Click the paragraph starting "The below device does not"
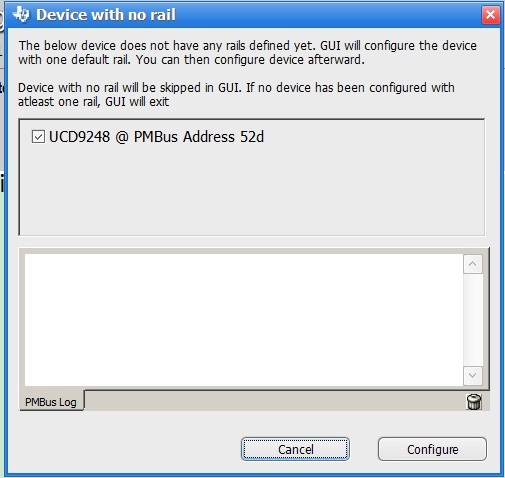The image size is (505, 478). [247, 52]
